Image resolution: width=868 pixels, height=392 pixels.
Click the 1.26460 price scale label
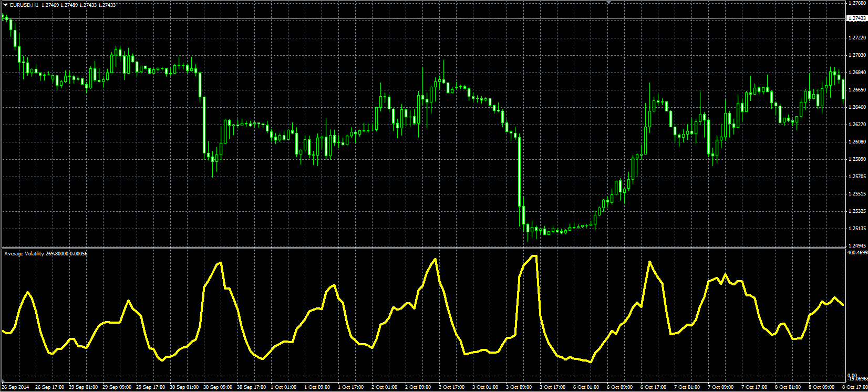tap(857, 107)
